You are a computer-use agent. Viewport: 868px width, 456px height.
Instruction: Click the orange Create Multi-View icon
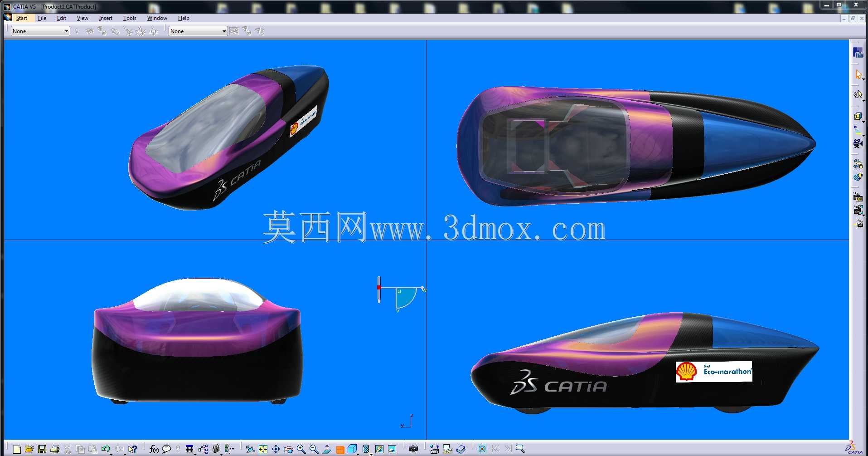coord(340,450)
